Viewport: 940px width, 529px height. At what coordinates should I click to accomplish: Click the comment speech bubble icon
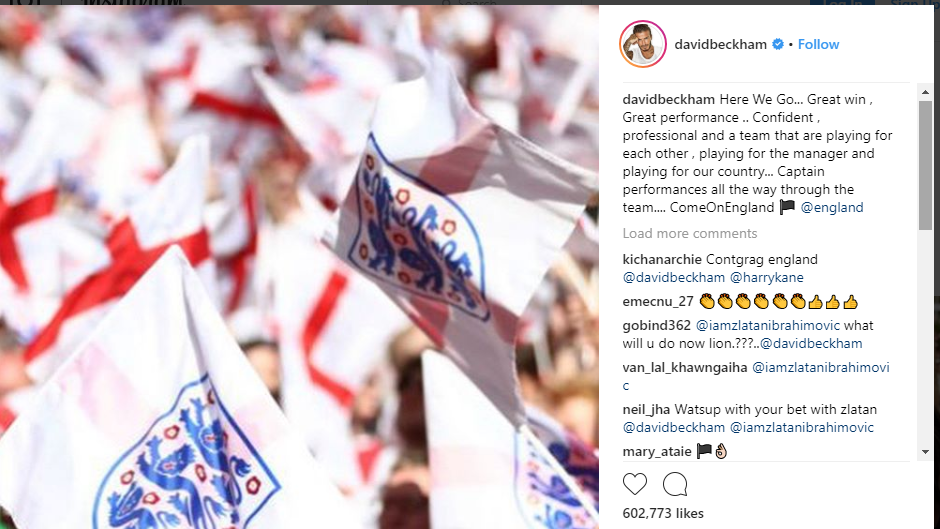tap(675, 484)
